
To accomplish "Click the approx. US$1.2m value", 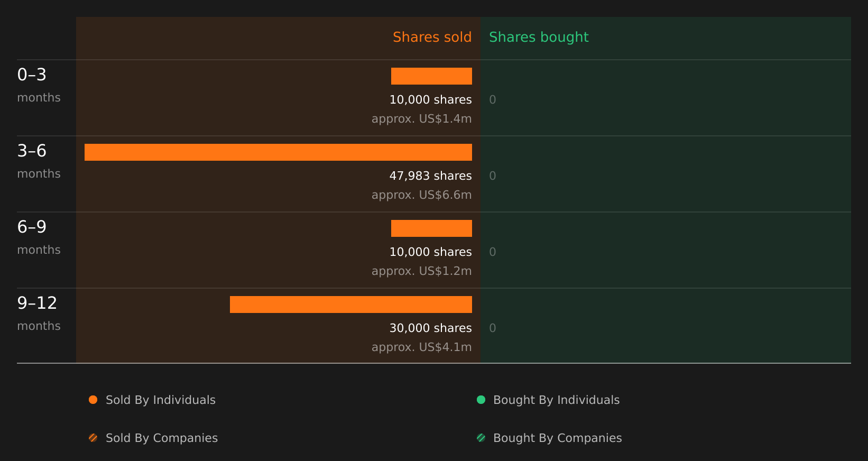I will 422,271.
